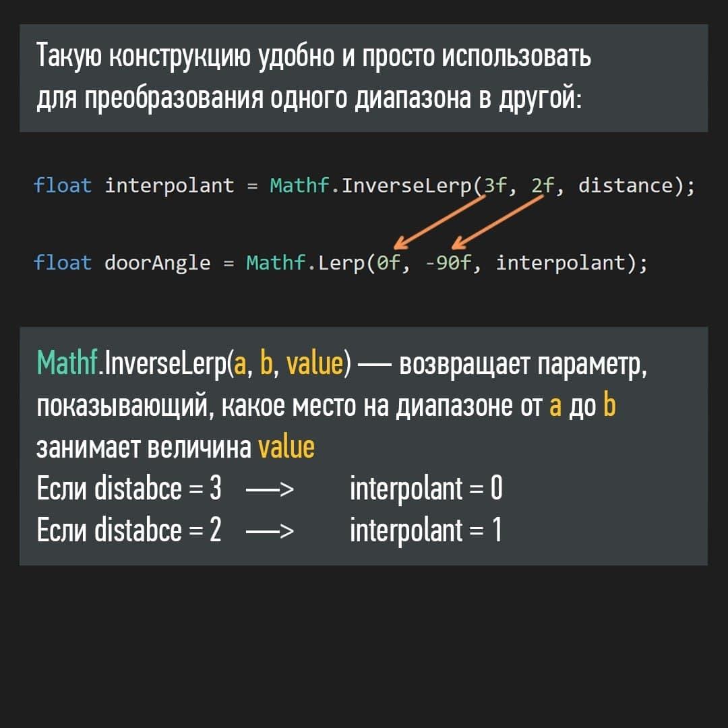Click the text 'возвращает параметр,'
Image resolution: width=728 pixels, height=728 pixels.
point(523,365)
